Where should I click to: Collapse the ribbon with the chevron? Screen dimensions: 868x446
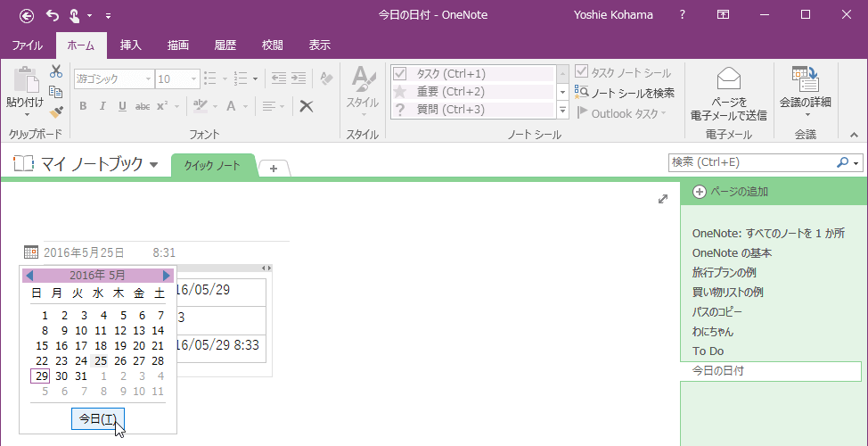(x=853, y=135)
